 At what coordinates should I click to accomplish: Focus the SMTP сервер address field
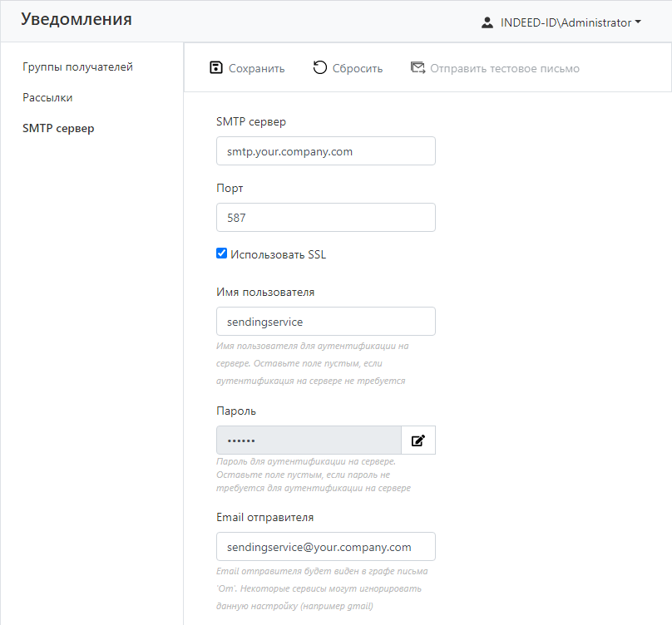pos(325,151)
